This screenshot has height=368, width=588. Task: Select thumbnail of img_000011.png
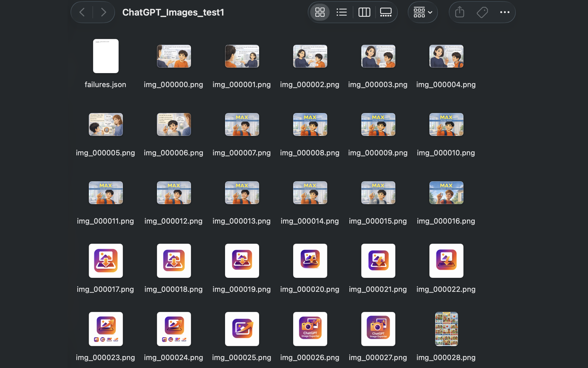[106, 193]
